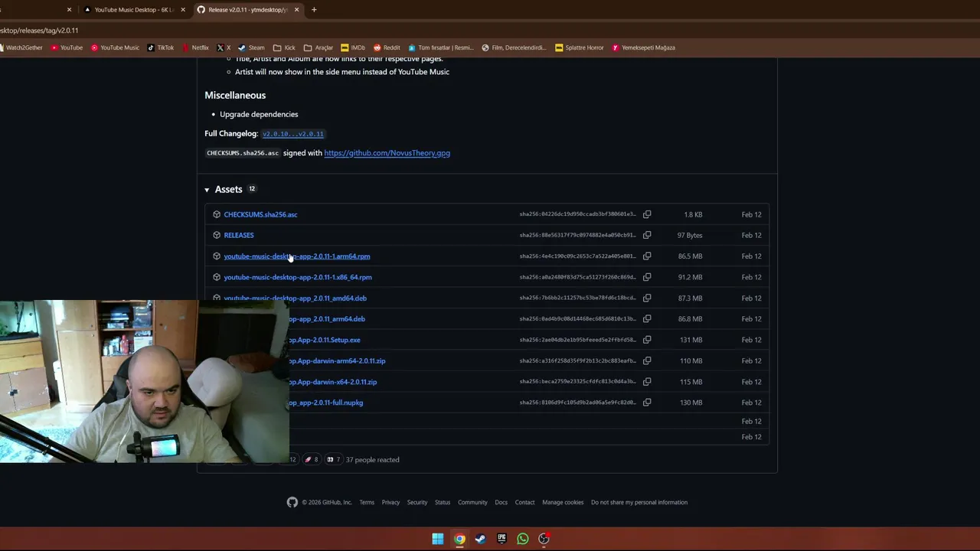Copy SHA256 hash of RELEASES file
This screenshot has height=551, width=980.
(647, 235)
